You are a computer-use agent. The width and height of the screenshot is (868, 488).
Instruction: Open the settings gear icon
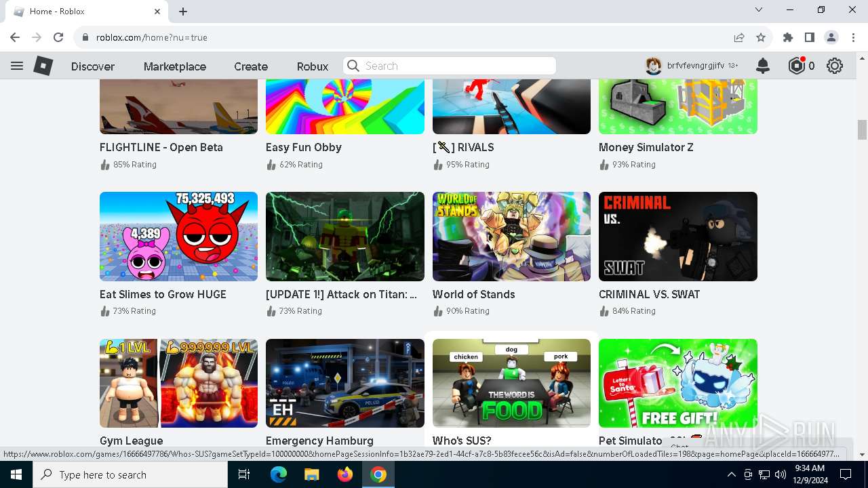(835, 66)
